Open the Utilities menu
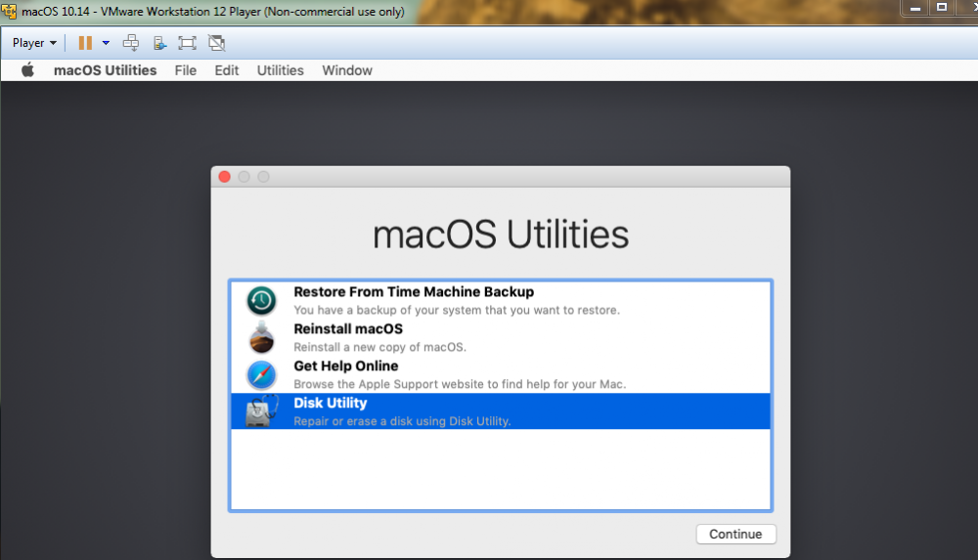Viewport: 978px width, 560px height. point(280,70)
